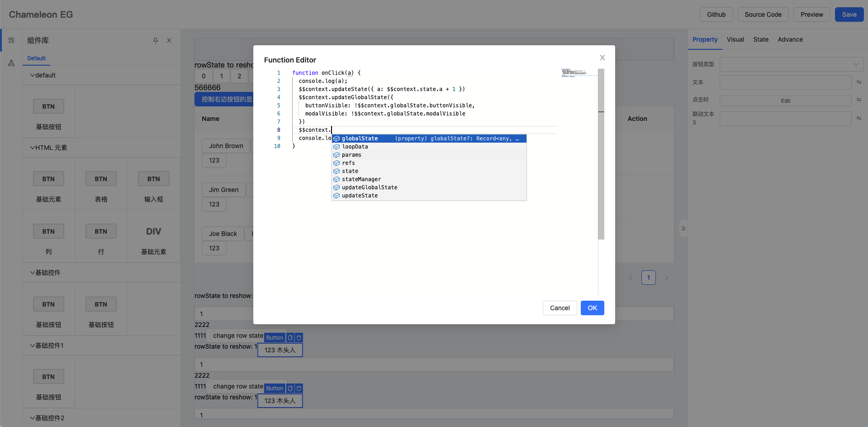Pin the 组件库 panel

156,40
